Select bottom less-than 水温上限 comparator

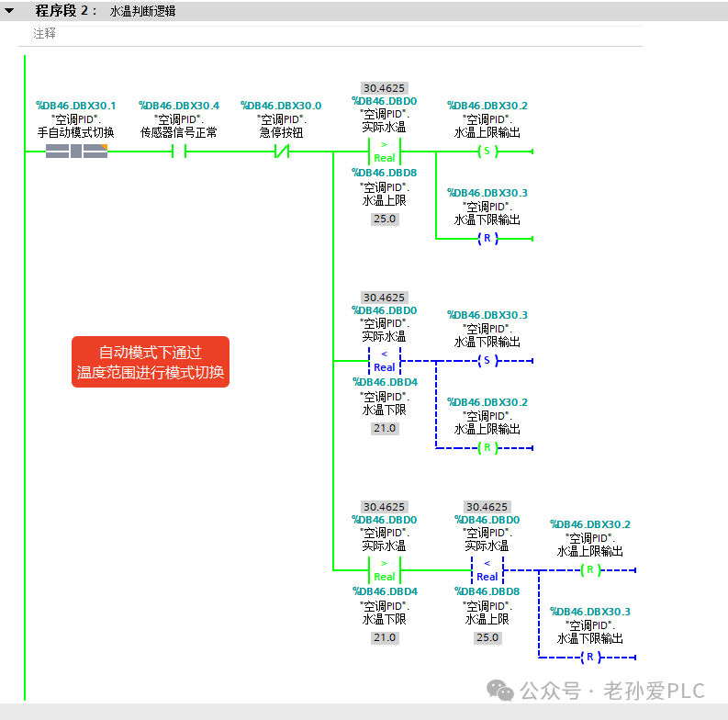tap(487, 570)
